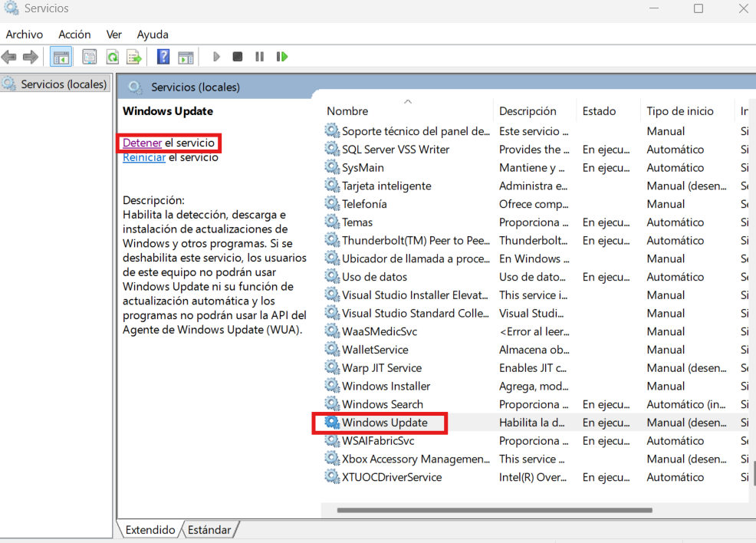The width and height of the screenshot is (756, 543).
Task: Click the gear icon beside Telefonía
Action: [x=332, y=203]
